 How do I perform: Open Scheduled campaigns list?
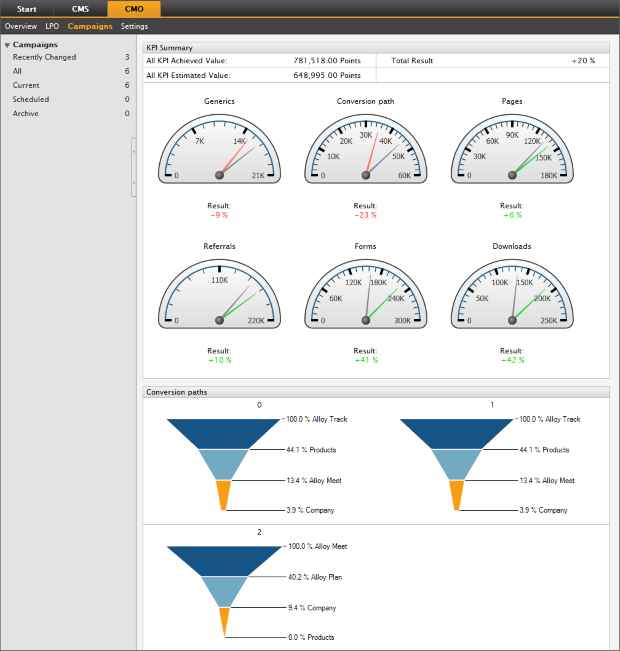(30, 99)
